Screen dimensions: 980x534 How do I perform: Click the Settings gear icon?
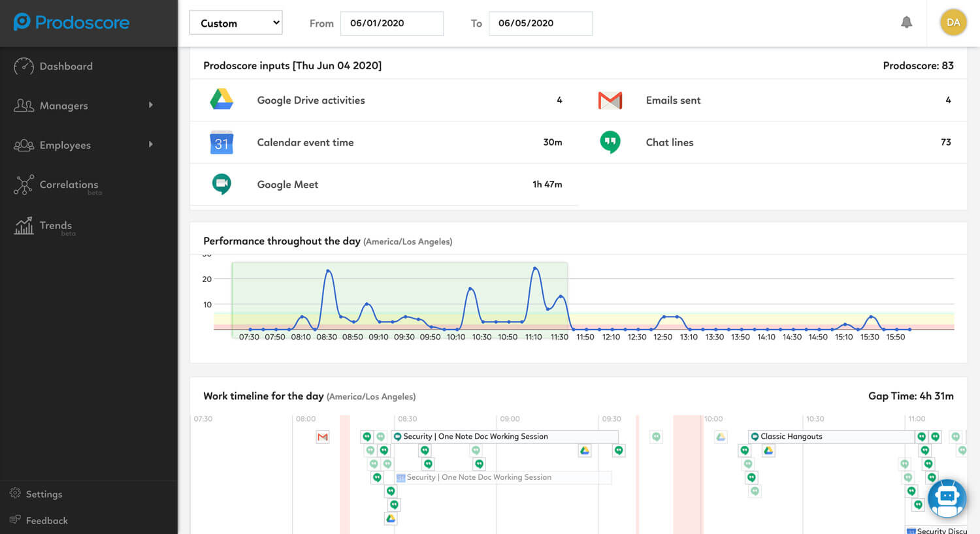coord(15,494)
